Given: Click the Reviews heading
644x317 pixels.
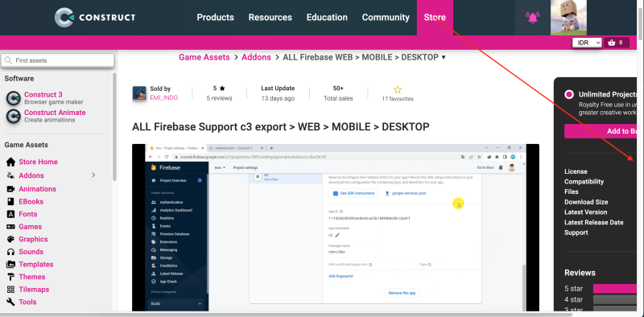Looking at the screenshot, I should coord(580,273).
